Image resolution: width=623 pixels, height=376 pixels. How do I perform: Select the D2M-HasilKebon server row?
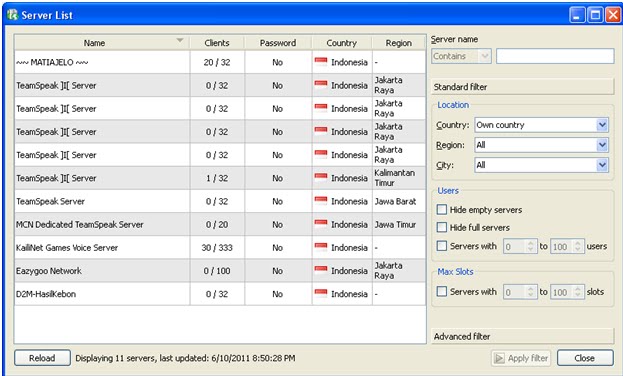220,294
